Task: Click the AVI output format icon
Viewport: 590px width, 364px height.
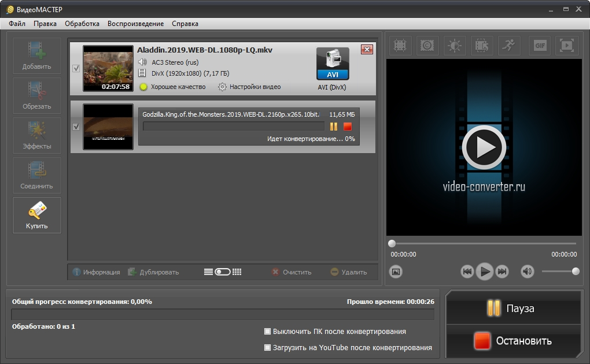Action: (x=333, y=64)
